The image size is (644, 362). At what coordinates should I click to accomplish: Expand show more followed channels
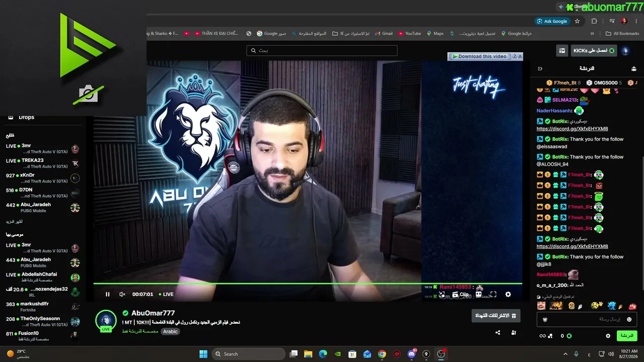14,221
